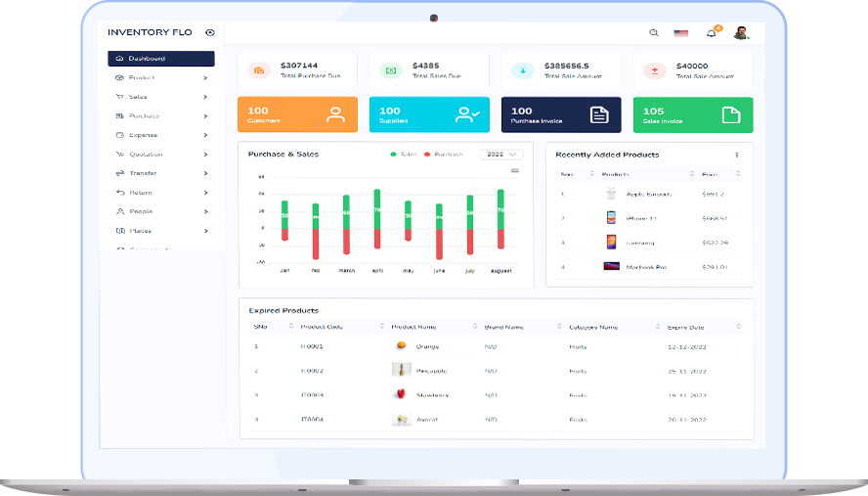Screen dimensions: 868x496
Task: Click the Macbook Pro product thumbnail
Action: pos(612,266)
